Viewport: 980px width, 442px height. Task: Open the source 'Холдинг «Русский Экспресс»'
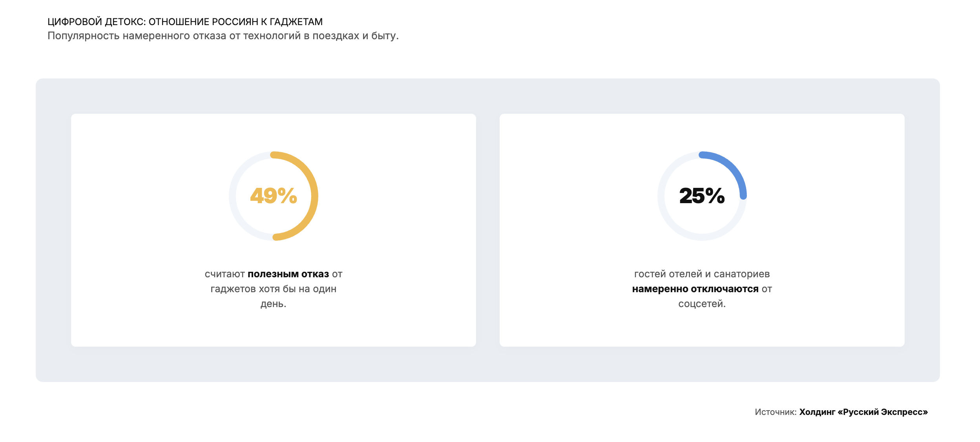(x=863, y=412)
